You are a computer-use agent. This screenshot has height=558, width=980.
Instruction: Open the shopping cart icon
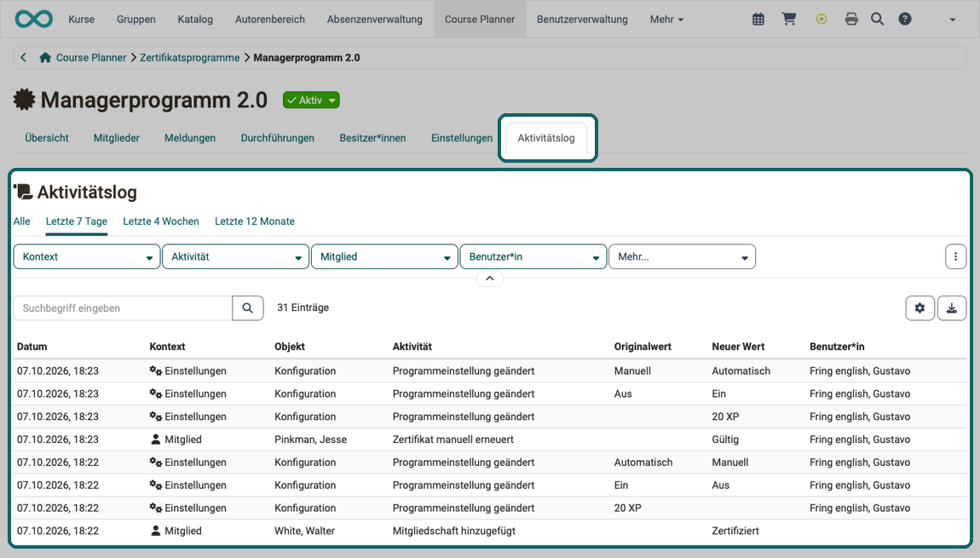point(789,20)
